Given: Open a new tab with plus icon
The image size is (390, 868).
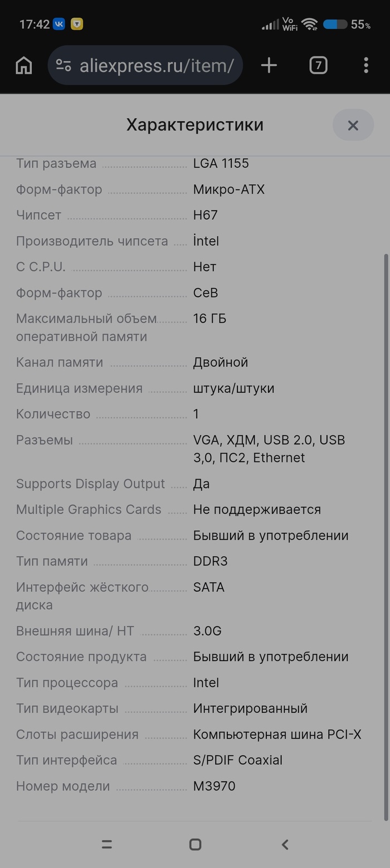Looking at the screenshot, I should click(269, 66).
